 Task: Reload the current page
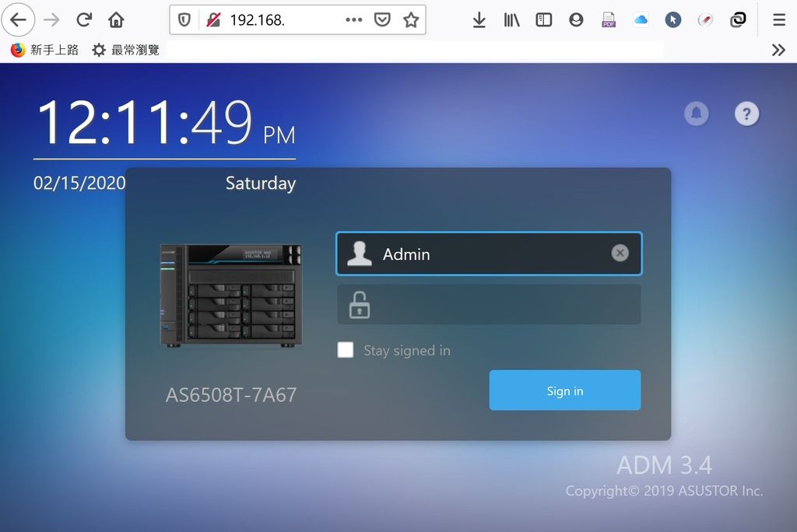click(84, 19)
